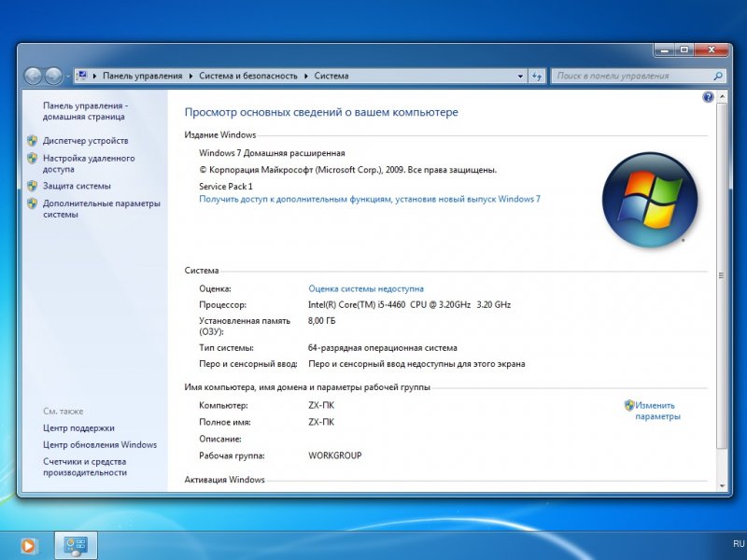Click the Просмотр основных сведений heading
Image resolution: width=747 pixels, height=560 pixels.
point(321,112)
